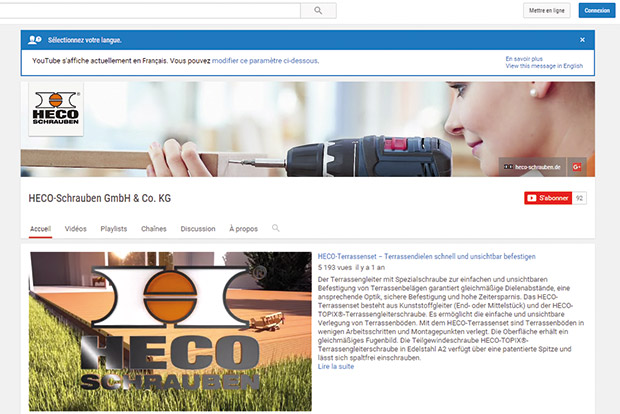Search within channel magnifier icon

276,228
